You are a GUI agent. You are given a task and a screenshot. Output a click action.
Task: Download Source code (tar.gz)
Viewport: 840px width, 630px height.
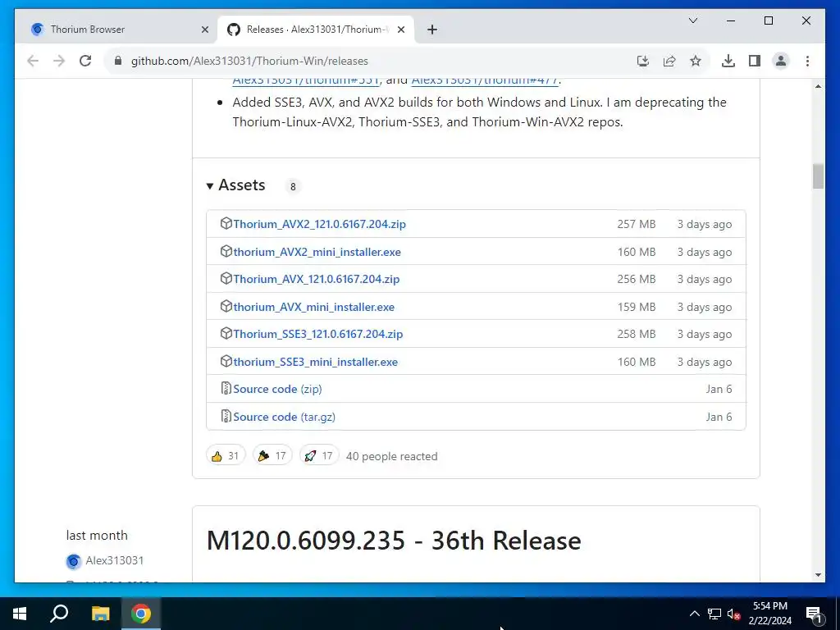(x=284, y=417)
